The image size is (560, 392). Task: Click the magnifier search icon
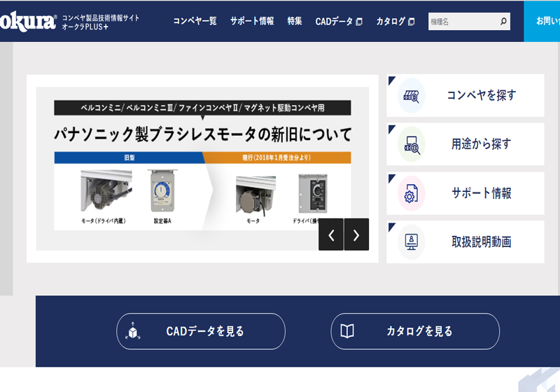pos(503,22)
